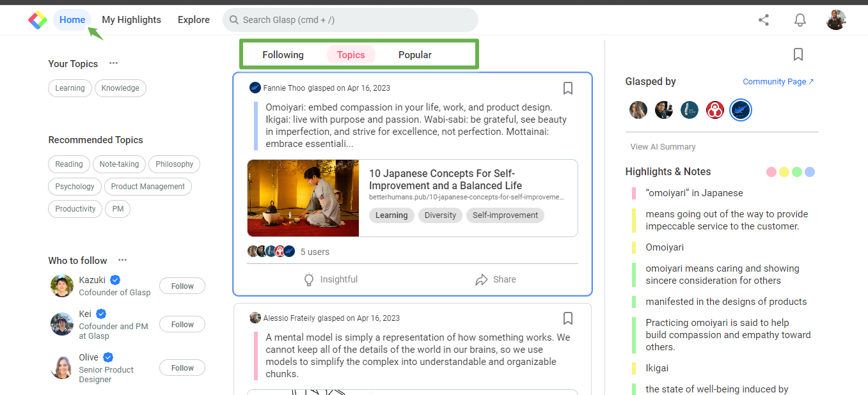Click the Glasp rainbow logo
Screen dimensions: 868x395
tap(38, 20)
